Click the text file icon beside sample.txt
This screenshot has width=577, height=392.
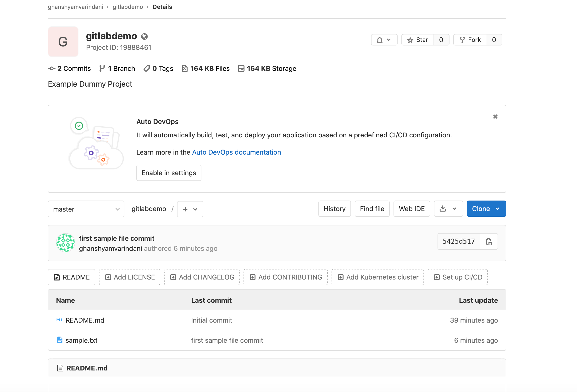coord(60,340)
